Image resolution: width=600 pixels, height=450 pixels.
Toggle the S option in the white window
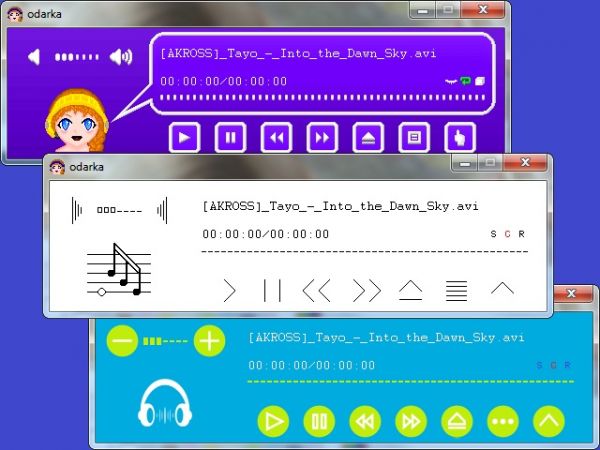pyautogui.click(x=493, y=234)
